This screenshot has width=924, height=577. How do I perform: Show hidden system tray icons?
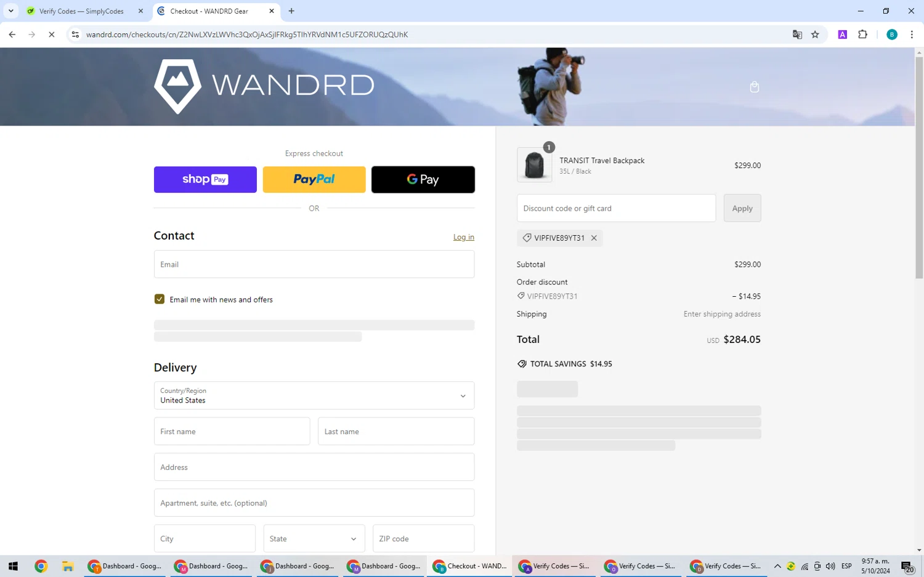click(777, 566)
